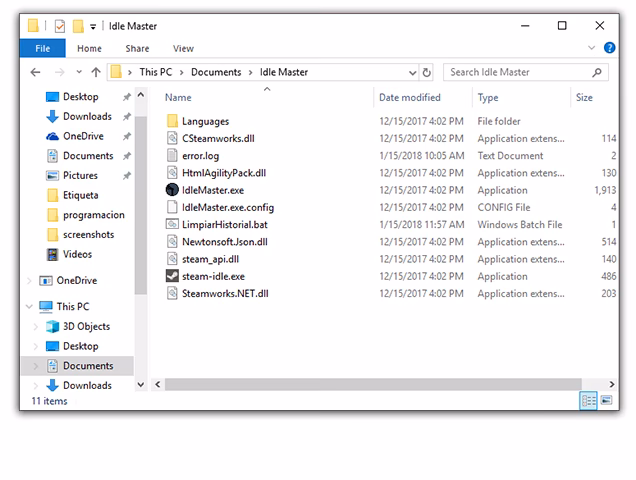Switch to the Share ribbon tab
This screenshot has width=636, height=480.
137,48
